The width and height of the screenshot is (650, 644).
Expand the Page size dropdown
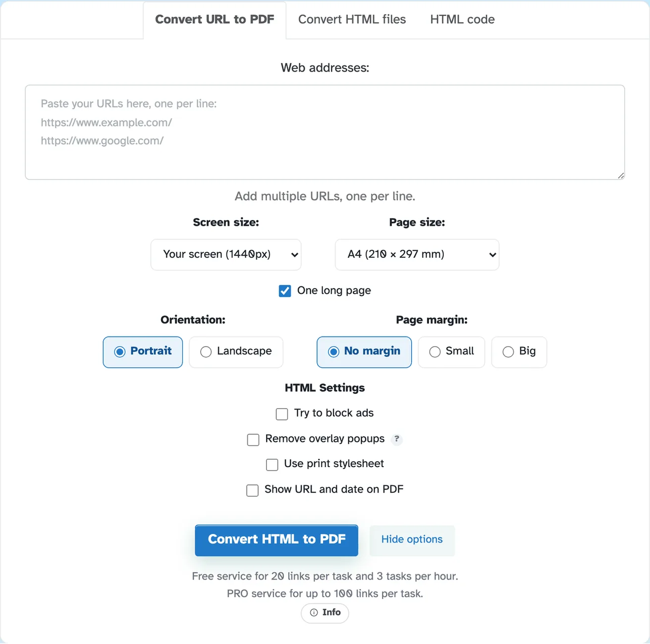click(417, 255)
